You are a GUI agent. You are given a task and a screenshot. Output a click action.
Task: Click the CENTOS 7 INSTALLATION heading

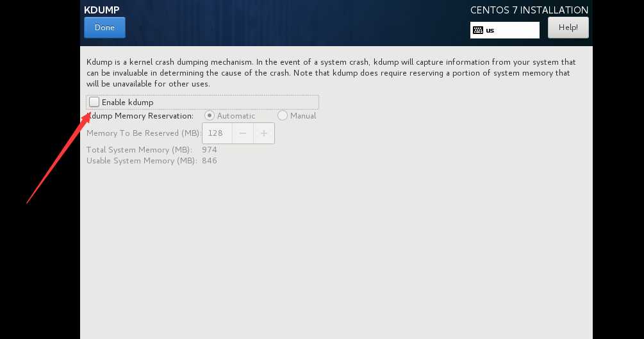coord(529,10)
